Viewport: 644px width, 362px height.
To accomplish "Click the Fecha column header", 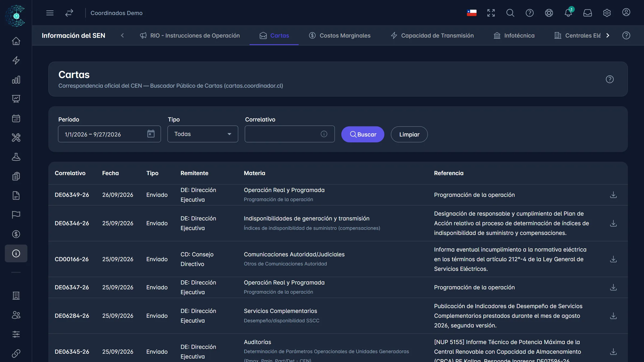I will click(x=110, y=173).
